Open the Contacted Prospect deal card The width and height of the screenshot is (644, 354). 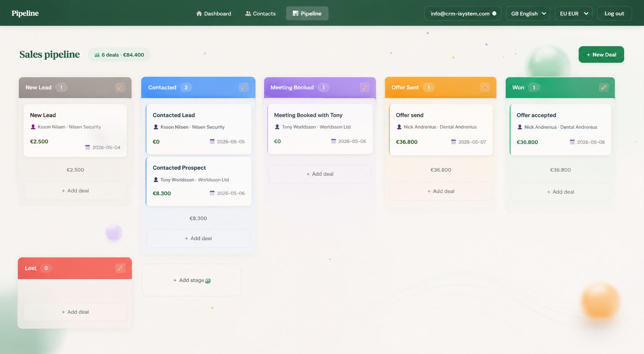point(199,181)
